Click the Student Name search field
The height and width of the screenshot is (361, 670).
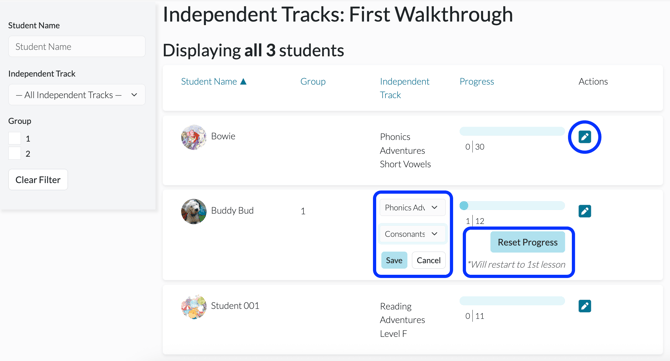[x=77, y=47]
